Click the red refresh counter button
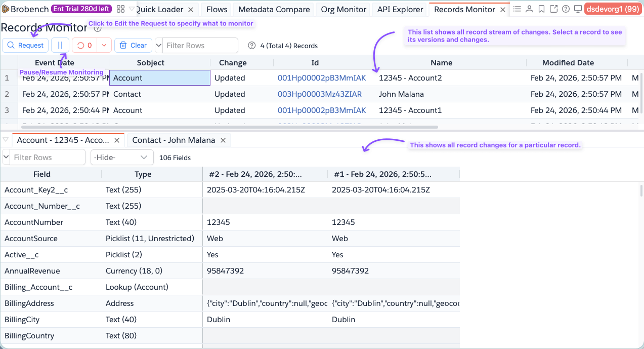The width and height of the screenshot is (644, 349). 84,45
